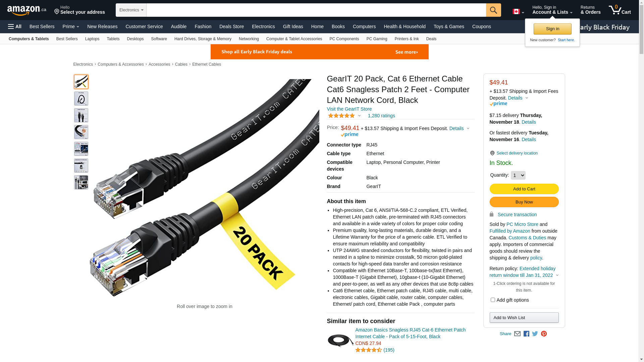Expand return policy holiday window details

point(557,276)
